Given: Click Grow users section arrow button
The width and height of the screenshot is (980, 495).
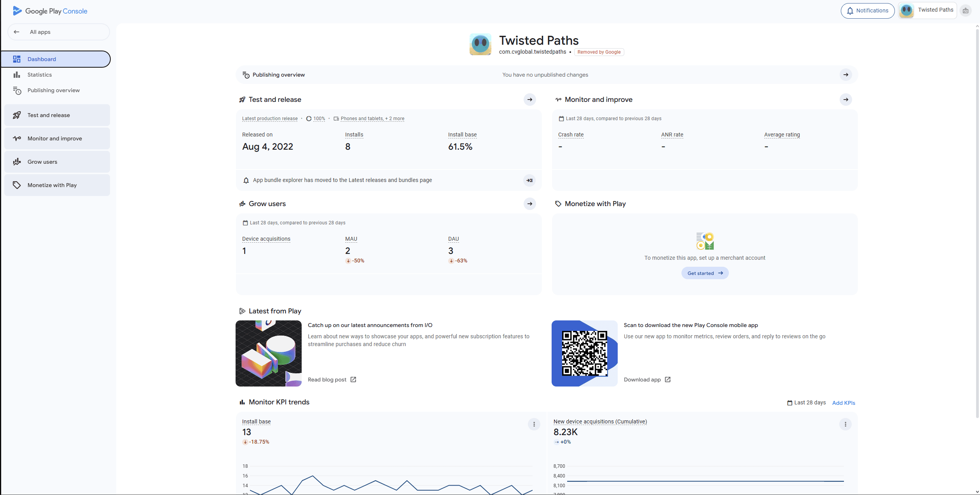Looking at the screenshot, I should pyautogui.click(x=529, y=204).
